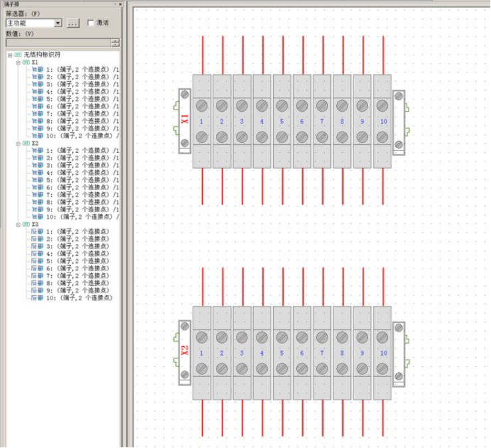Click terminal 5 icon under X1
Image resolution: width=491 pixels, height=448 pixels.
click(x=38, y=99)
